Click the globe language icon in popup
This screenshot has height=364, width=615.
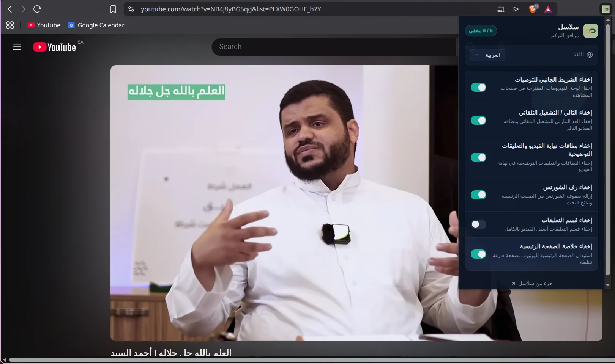click(590, 55)
